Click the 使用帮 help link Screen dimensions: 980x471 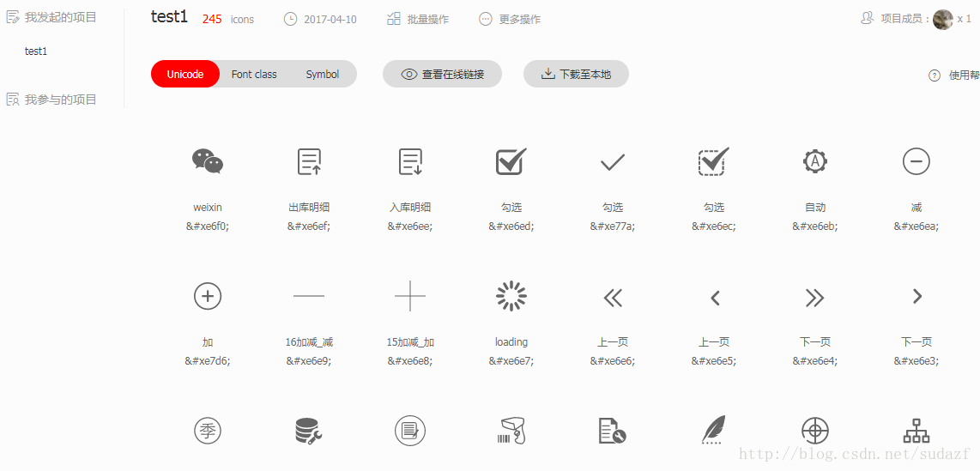point(965,75)
